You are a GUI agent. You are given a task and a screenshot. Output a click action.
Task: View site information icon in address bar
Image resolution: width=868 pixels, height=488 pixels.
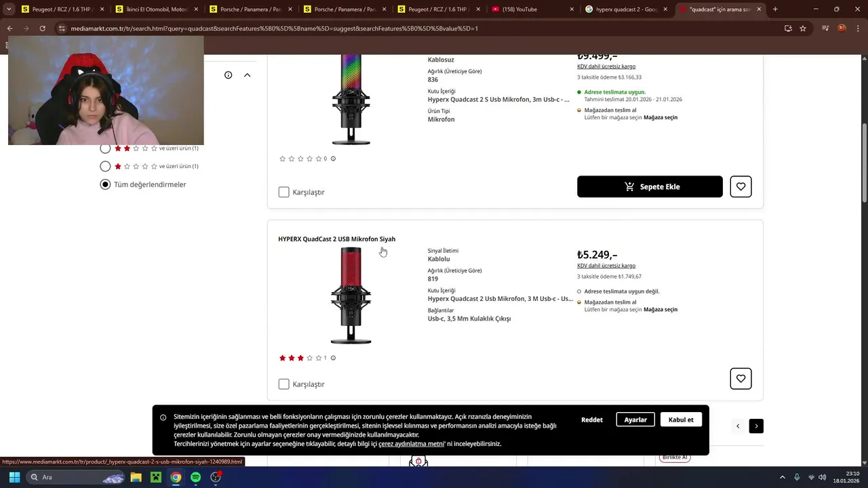pyautogui.click(x=62, y=28)
